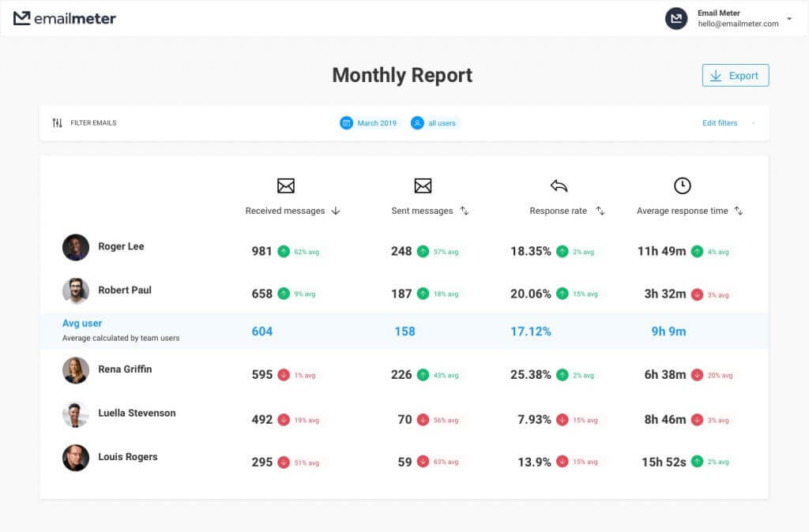Toggle sorting on the Response rate column
Viewport: 809px width, 532px height.
click(600, 212)
